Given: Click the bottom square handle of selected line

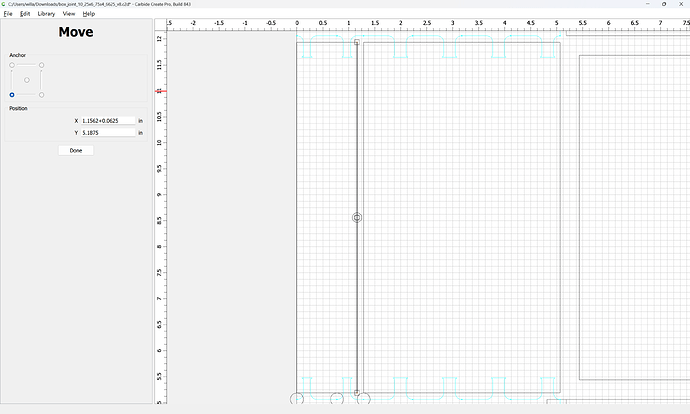Looking at the screenshot, I should pos(357,392).
